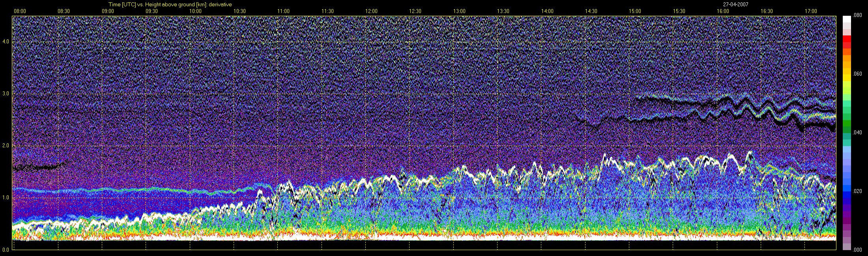Click the 08:00 time axis label
The width and height of the screenshot is (868, 256).
pos(20,11)
